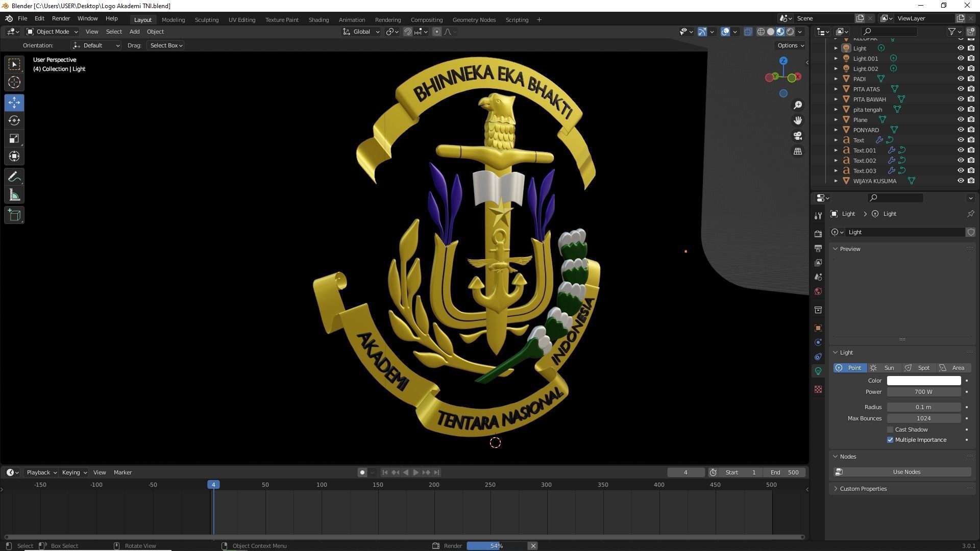Open the Global orientation dropdown
980x551 pixels.
tap(361, 32)
